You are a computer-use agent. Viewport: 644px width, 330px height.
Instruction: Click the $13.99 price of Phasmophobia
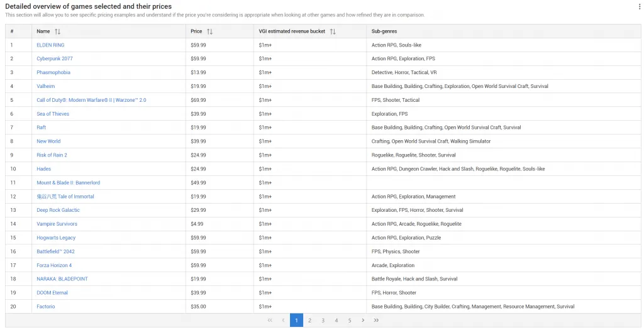198,73
